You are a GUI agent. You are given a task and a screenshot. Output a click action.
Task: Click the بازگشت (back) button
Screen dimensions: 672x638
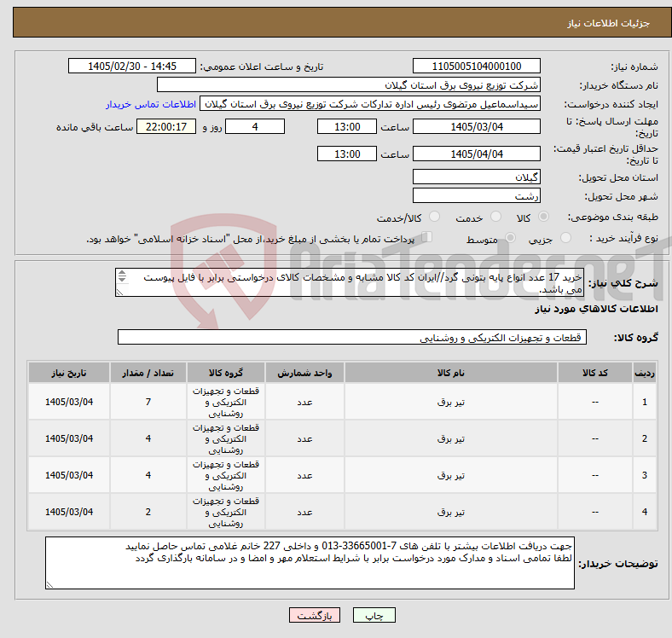pos(315,615)
